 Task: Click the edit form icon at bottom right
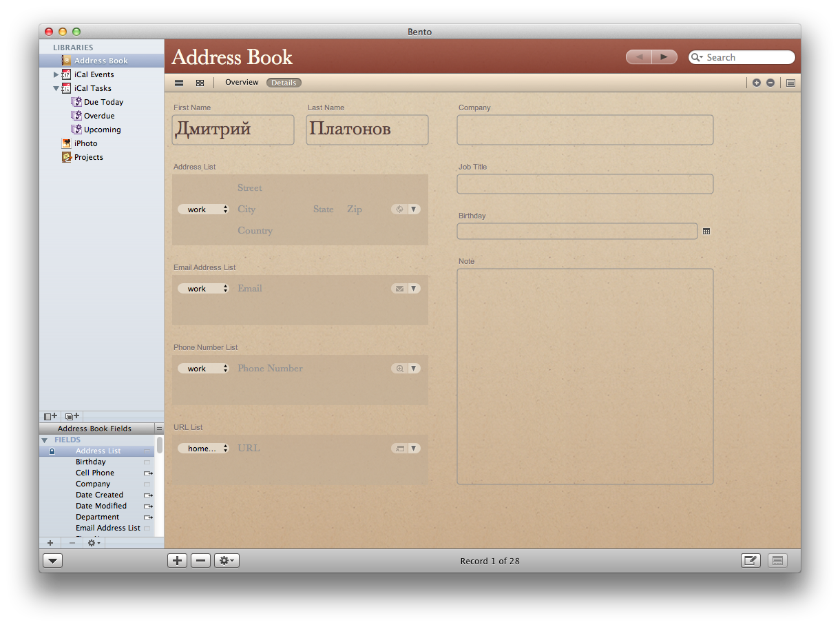coord(750,561)
